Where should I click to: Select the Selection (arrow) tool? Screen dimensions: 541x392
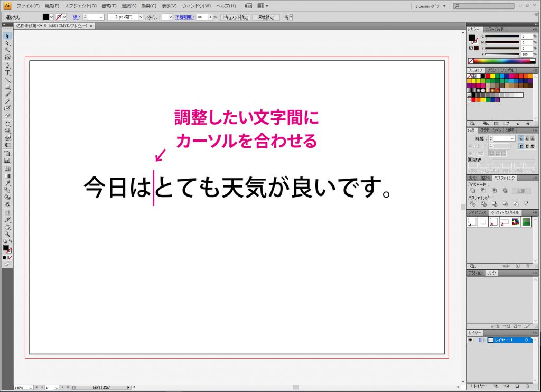point(7,36)
